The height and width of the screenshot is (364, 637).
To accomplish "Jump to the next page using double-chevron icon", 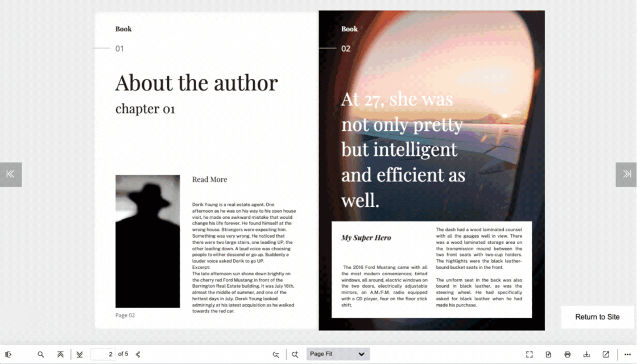I will click(x=80, y=354).
